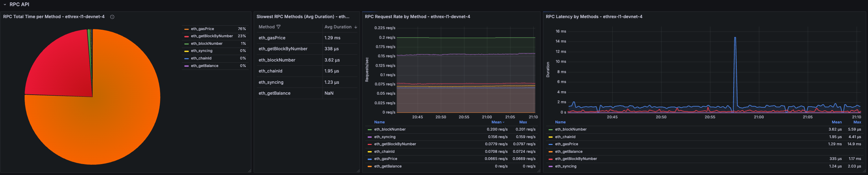This screenshot has height=175, width=868.
Task: Toggle eth_gasPrice in Latency legend
Action: pyautogui.click(x=567, y=144)
